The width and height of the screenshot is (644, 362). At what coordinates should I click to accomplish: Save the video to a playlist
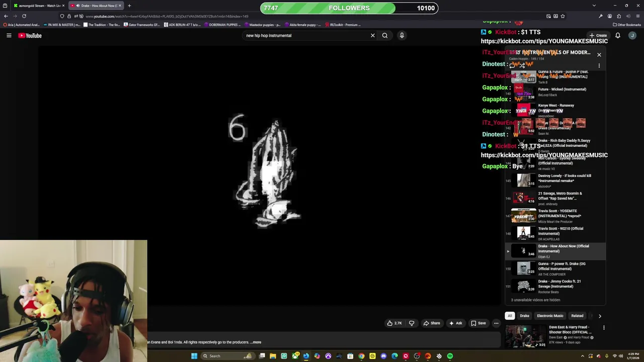point(478,323)
